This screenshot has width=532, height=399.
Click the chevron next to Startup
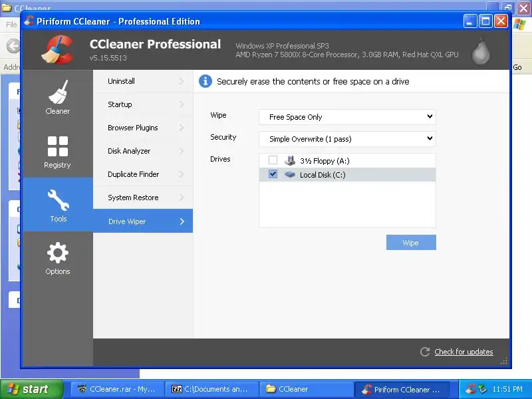tap(182, 104)
